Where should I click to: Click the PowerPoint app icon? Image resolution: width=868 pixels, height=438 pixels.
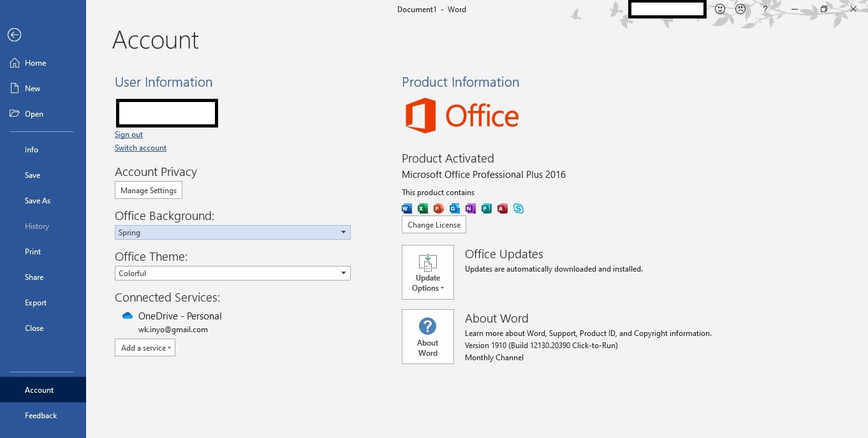pos(438,208)
